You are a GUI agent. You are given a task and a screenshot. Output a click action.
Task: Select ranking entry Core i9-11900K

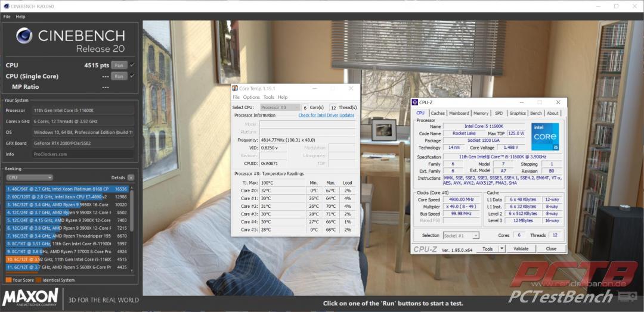67,244
